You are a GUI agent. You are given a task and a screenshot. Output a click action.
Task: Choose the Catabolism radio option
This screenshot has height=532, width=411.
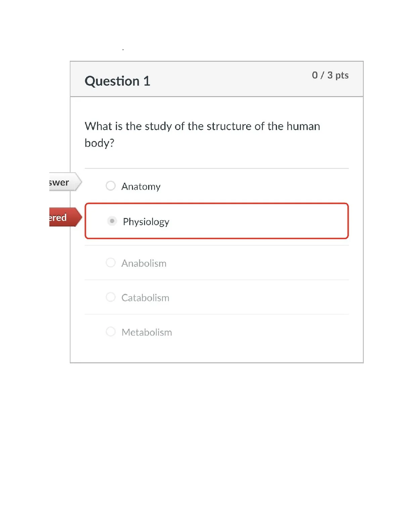coord(110,297)
